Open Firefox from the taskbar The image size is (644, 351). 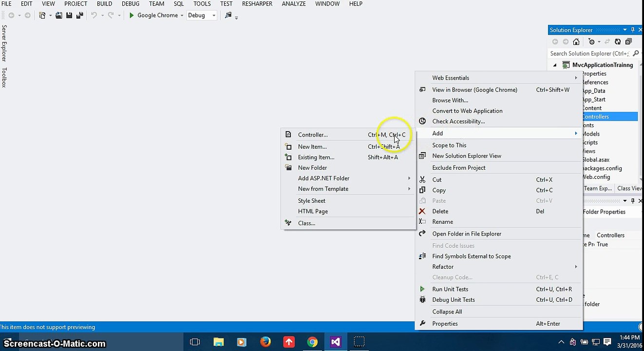pos(265,342)
